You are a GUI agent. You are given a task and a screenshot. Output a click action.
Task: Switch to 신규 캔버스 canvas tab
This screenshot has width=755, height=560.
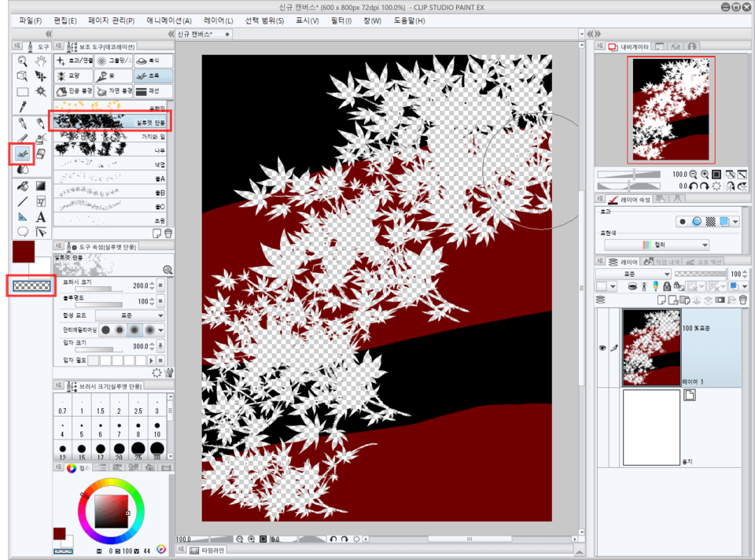point(203,34)
